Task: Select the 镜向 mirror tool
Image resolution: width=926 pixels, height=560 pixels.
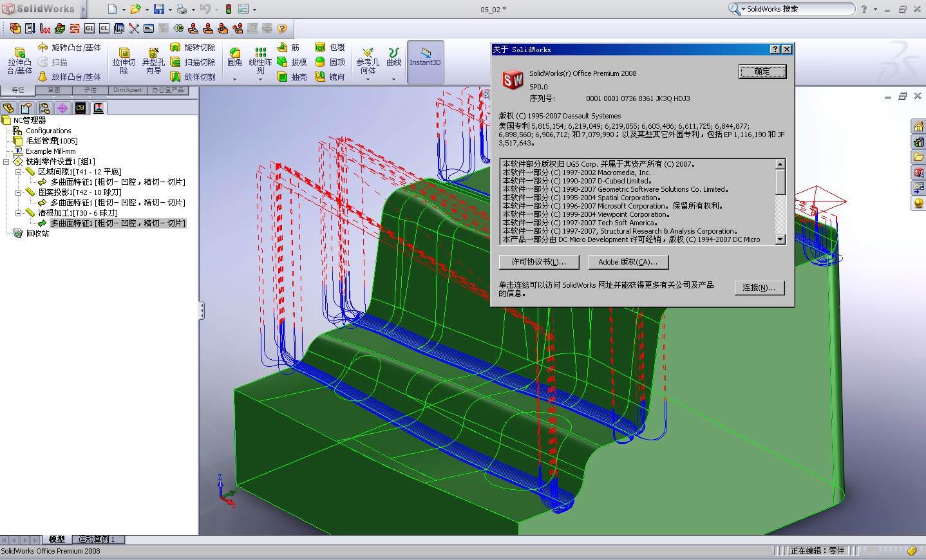Action: [330, 77]
